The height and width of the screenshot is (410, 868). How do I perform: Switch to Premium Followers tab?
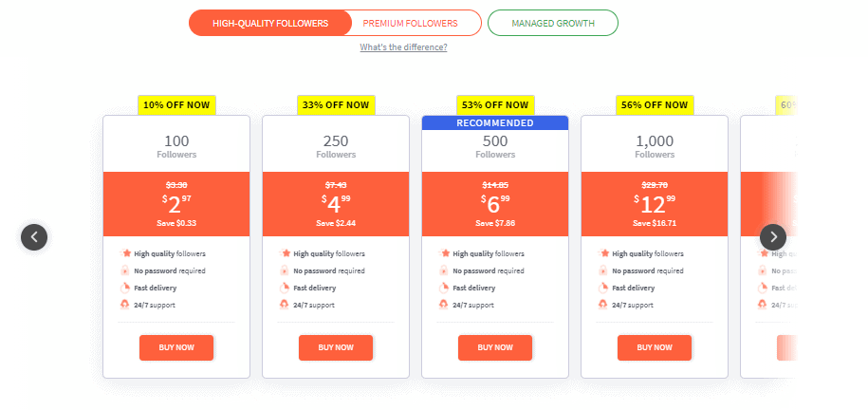pos(410,24)
